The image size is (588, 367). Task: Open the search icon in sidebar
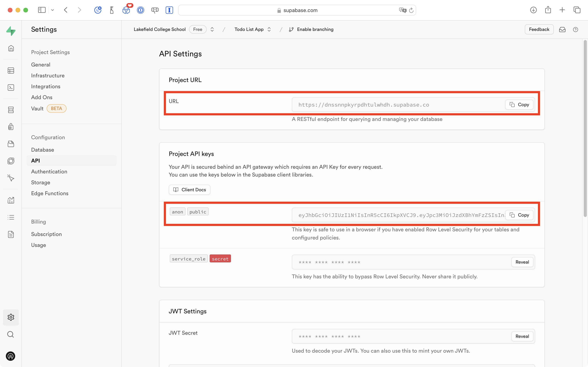[x=11, y=335]
